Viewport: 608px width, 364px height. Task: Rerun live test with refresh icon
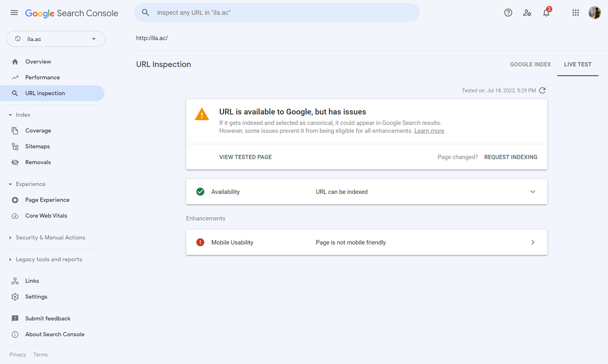point(542,90)
